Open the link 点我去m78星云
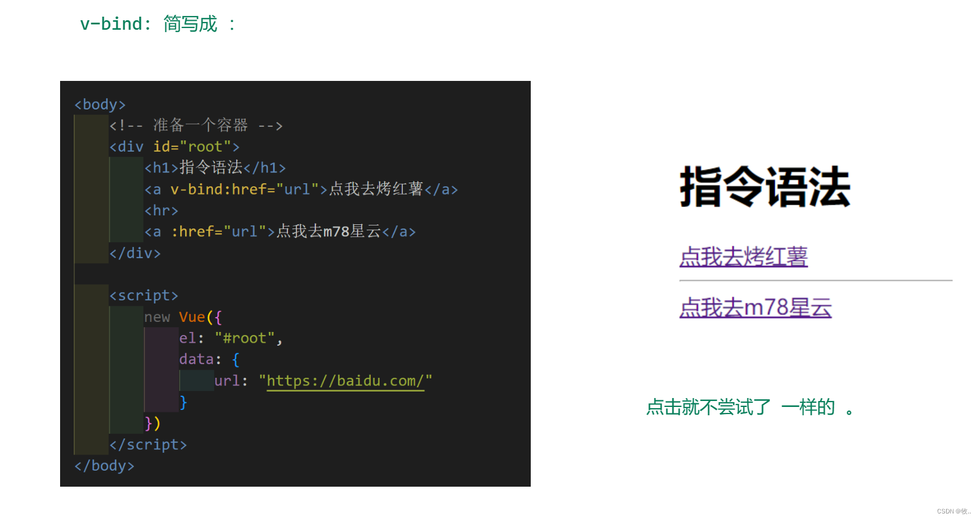The height and width of the screenshot is (520, 980). coord(756,308)
